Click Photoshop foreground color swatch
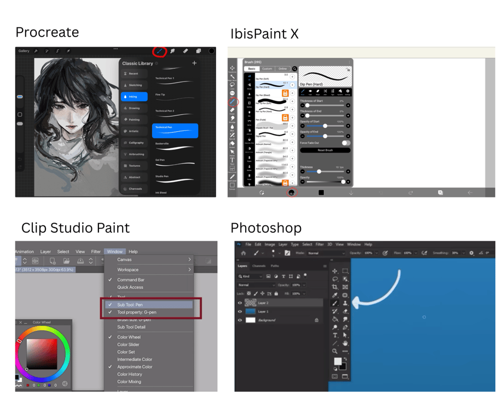This screenshot has width=504, height=420. click(338, 361)
